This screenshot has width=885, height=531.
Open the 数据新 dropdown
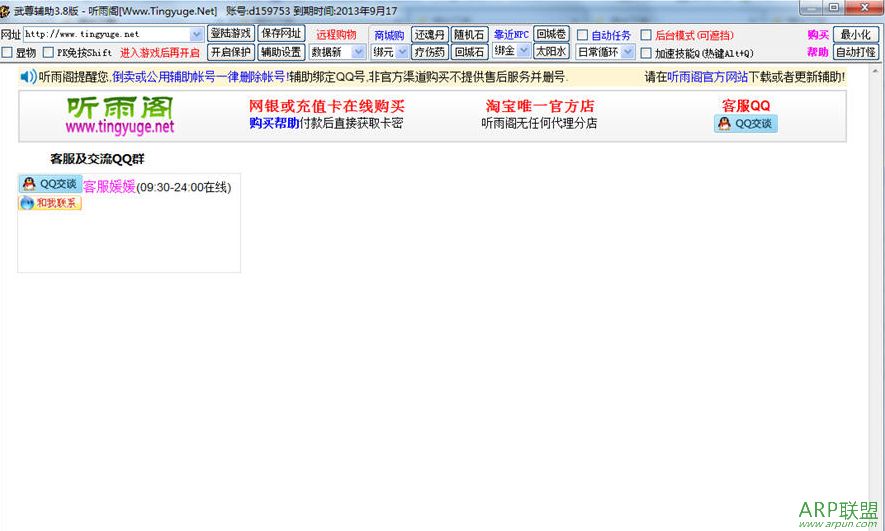point(358,52)
